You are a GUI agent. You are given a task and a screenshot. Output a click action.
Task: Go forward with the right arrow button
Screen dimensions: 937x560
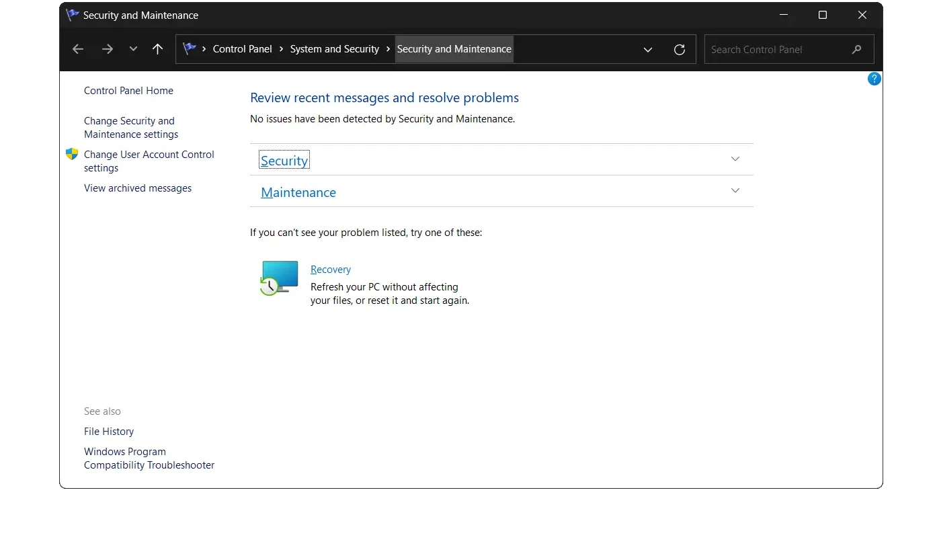(108, 49)
